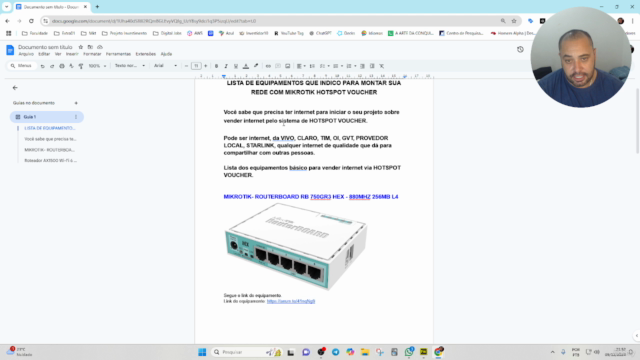Increase paragraph indent
The width and height of the screenshot is (640, 360).
pos(372,66)
